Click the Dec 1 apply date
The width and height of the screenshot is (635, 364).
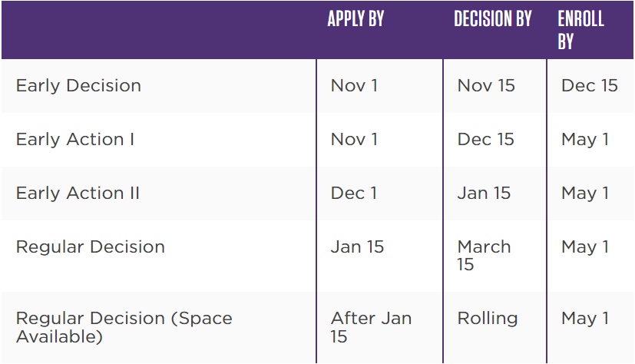(353, 193)
